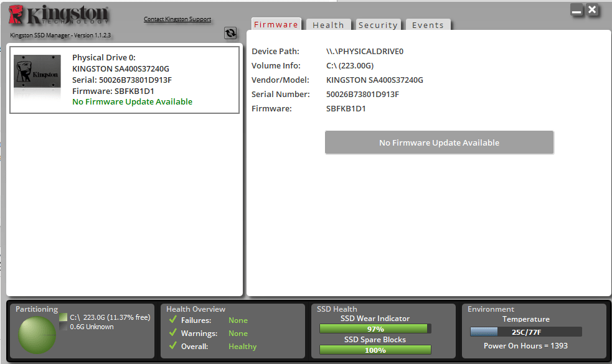Click the Failures None status value
This screenshot has width=612, height=364.
point(238,320)
